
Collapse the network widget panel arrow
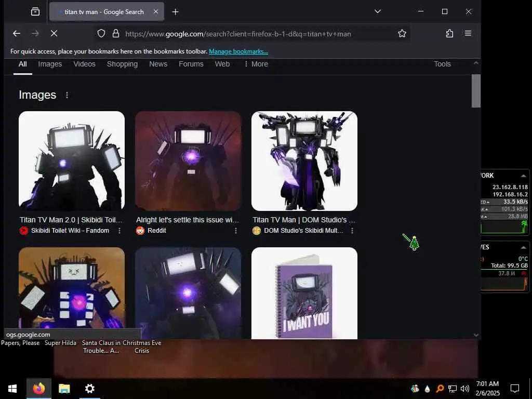pos(523,176)
